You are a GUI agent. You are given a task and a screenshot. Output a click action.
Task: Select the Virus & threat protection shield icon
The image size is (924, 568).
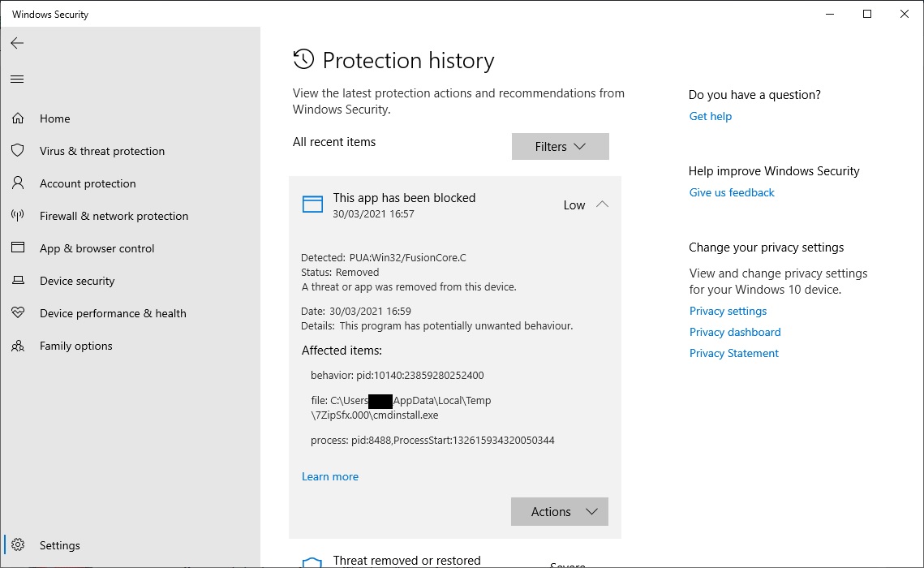(18, 151)
